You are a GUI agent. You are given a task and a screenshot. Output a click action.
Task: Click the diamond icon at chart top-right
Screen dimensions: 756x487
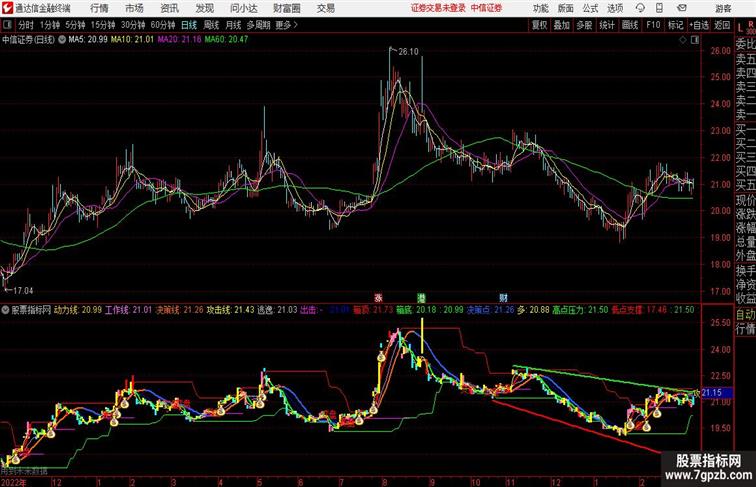pos(683,40)
